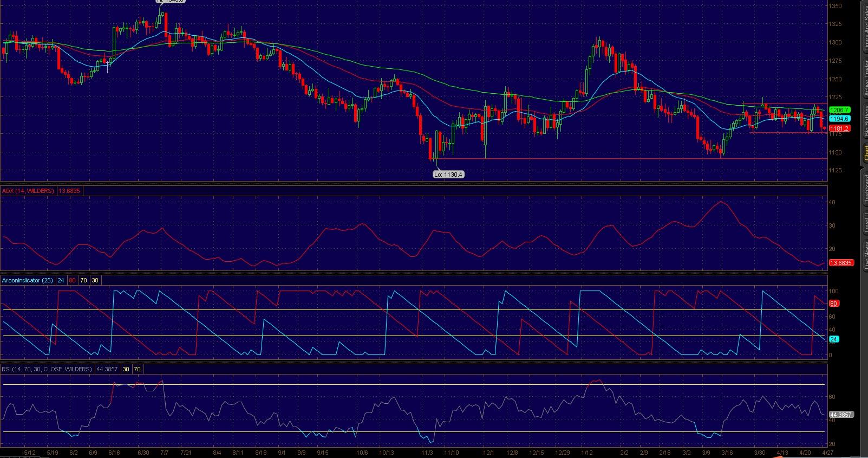Click the red 13.6835 bubble on ADX axis
The width and height of the screenshot is (868, 458).
pos(841,263)
